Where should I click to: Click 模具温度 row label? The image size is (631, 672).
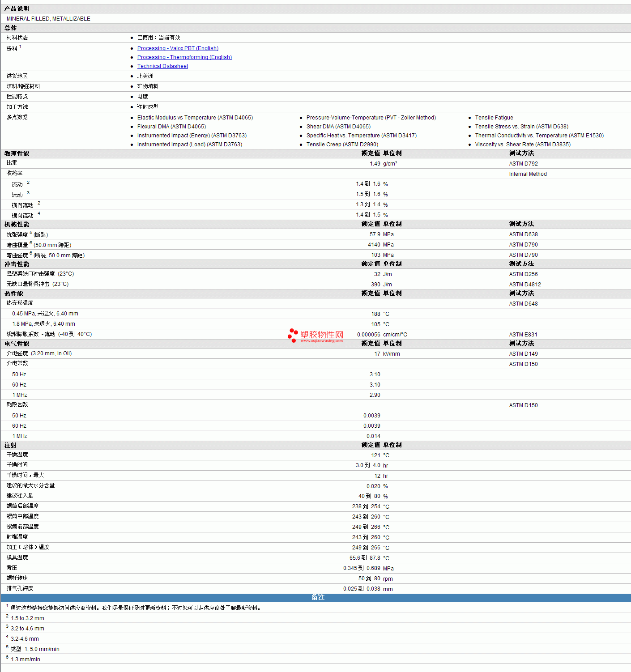coord(17,557)
